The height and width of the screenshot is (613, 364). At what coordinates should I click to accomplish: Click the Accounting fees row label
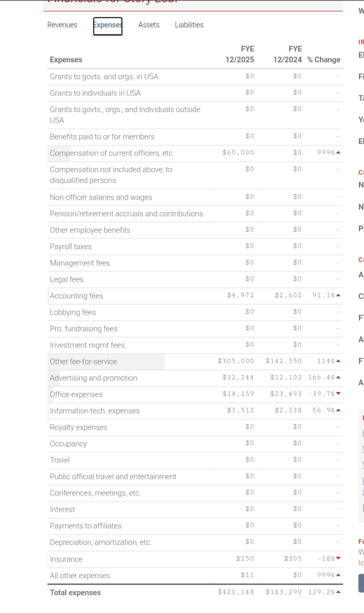tap(76, 296)
